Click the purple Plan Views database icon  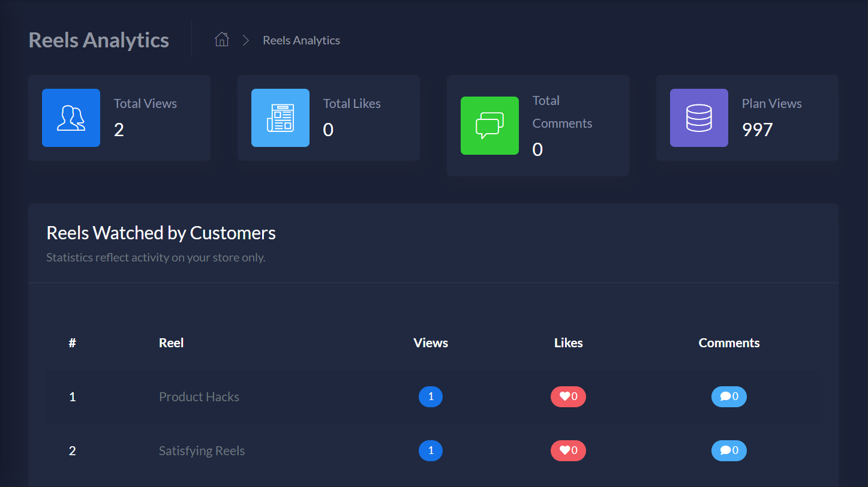pos(699,118)
